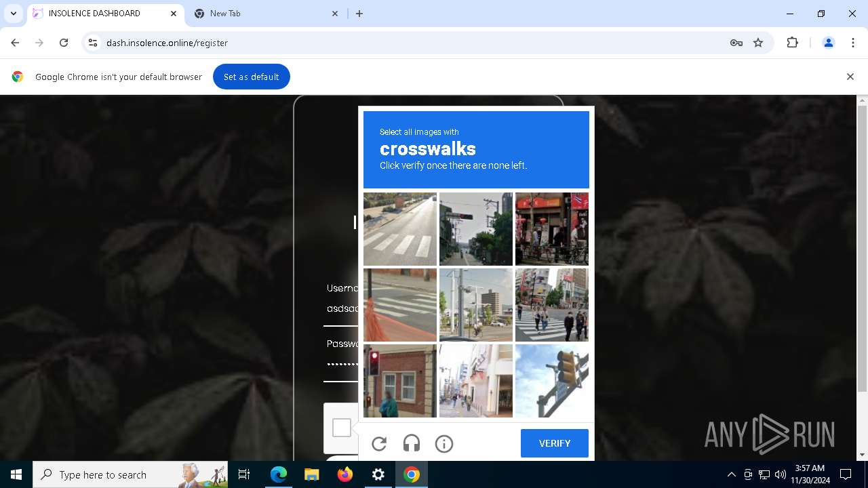Show hidden system tray icons
This screenshot has width=868, height=488.
click(x=731, y=474)
